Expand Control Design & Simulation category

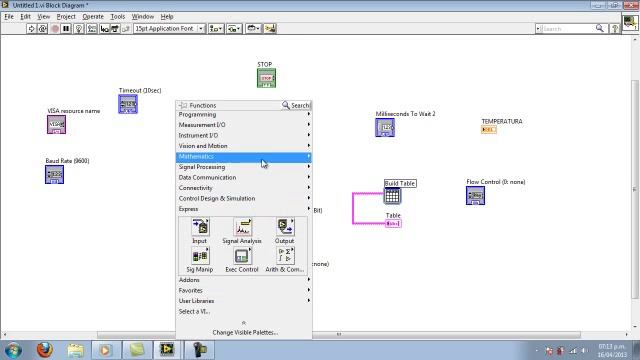point(244,198)
